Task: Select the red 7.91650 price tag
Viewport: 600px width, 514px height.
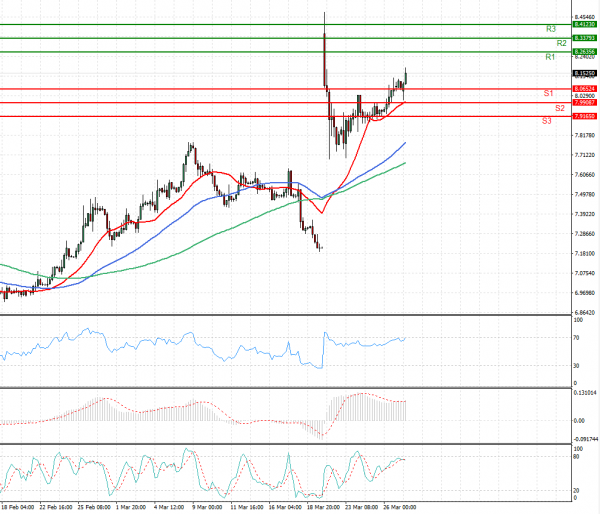Action: (585, 116)
